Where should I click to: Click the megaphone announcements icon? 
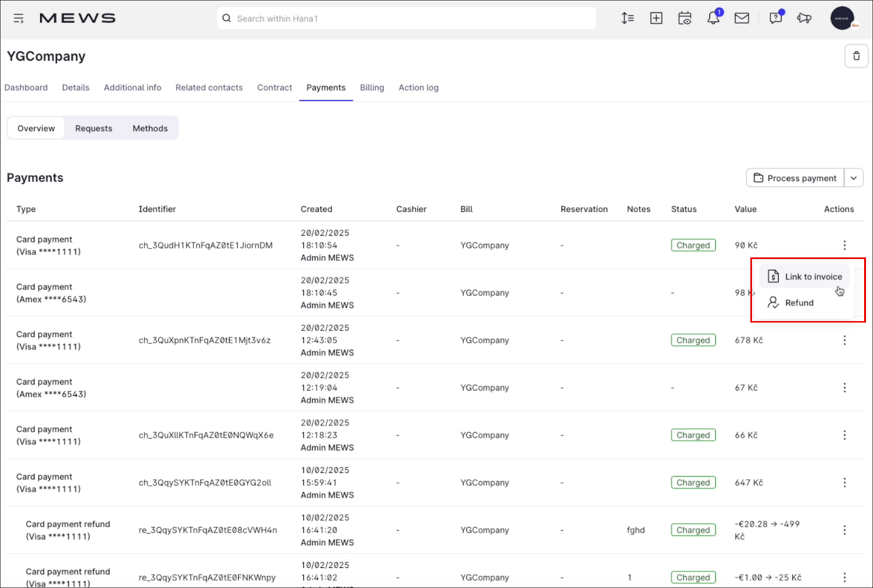[x=804, y=18]
